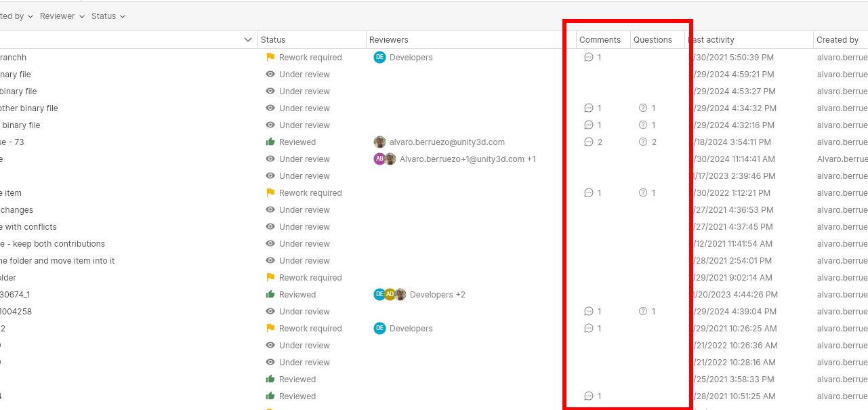
Task: Click the Comments column header
Action: 600,39
